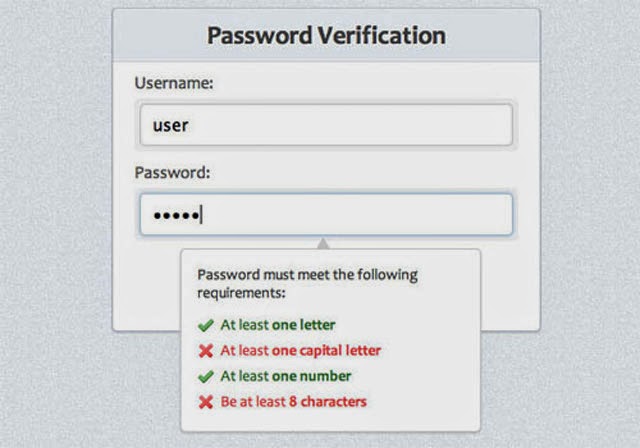The width and height of the screenshot is (640, 448).
Task: Click the green checkmark beside one letter
Action: pos(206,326)
